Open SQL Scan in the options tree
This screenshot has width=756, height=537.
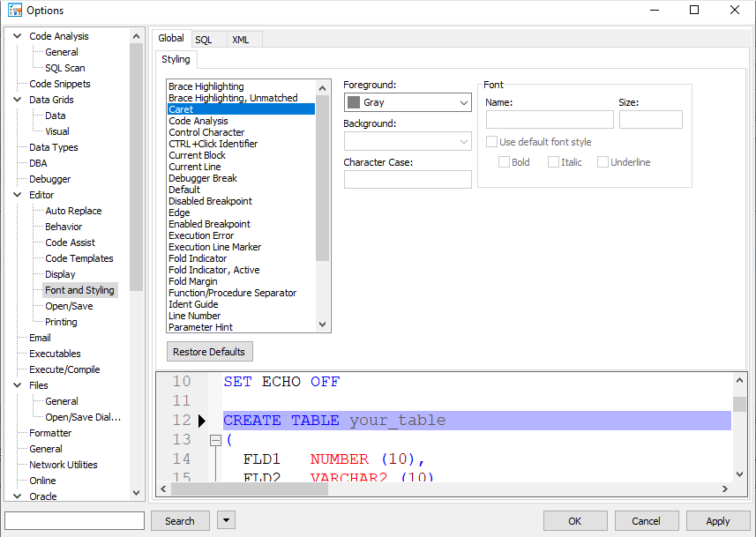click(x=65, y=68)
